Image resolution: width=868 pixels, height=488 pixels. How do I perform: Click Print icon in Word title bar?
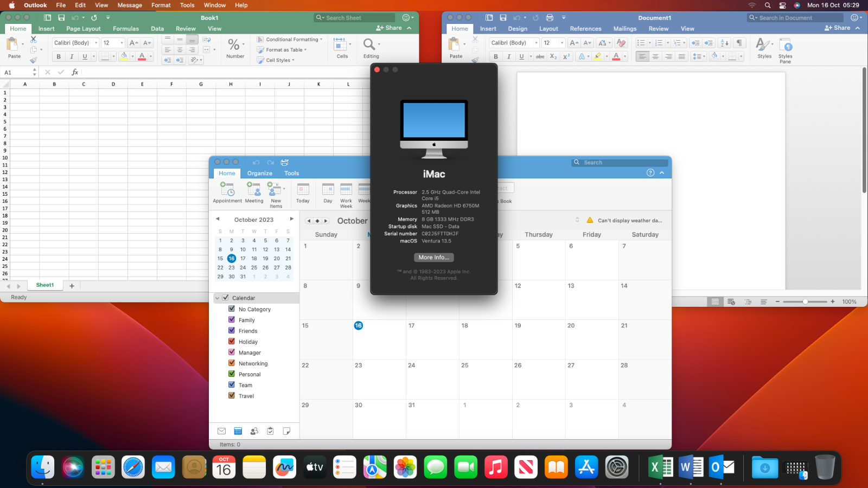(550, 18)
